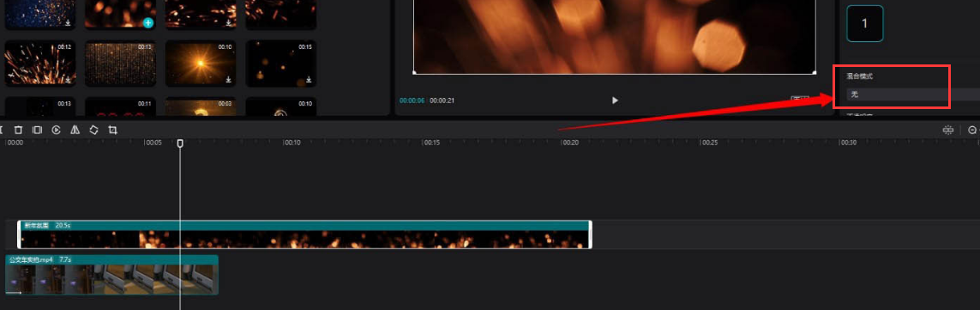This screenshot has width=980, height=310.
Task: Select the 00:13 golden glitter curtain thumbnail
Action: click(121, 64)
